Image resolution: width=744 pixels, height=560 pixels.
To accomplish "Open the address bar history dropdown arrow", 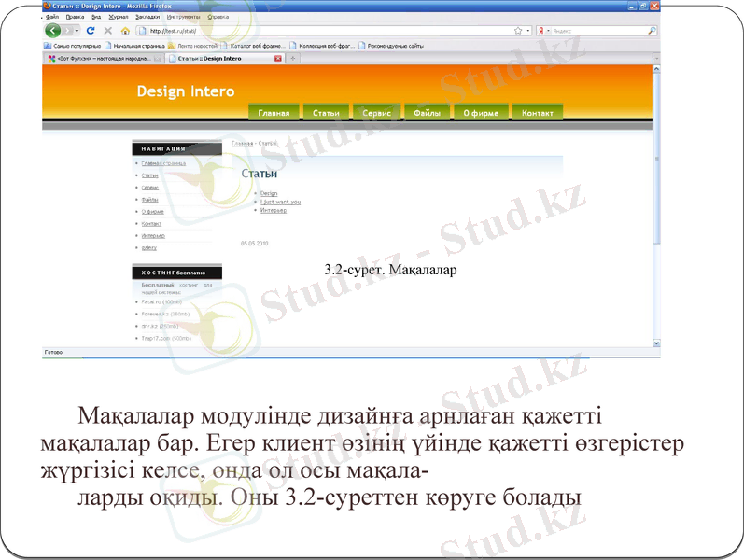I will click(528, 31).
